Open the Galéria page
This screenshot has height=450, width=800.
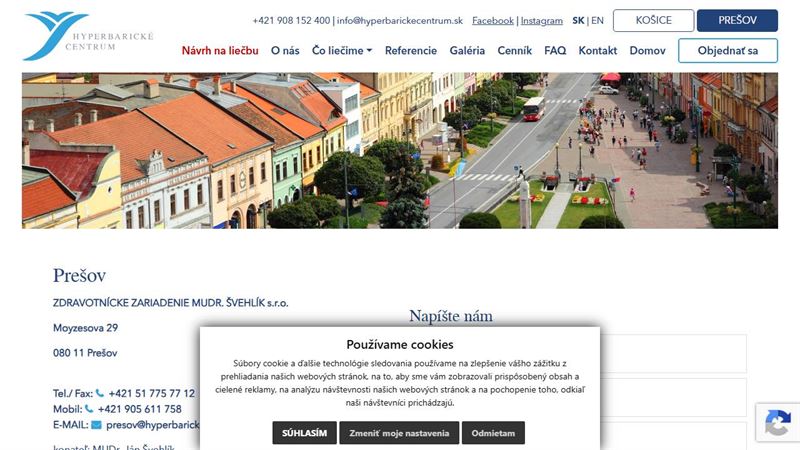click(x=467, y=51)
